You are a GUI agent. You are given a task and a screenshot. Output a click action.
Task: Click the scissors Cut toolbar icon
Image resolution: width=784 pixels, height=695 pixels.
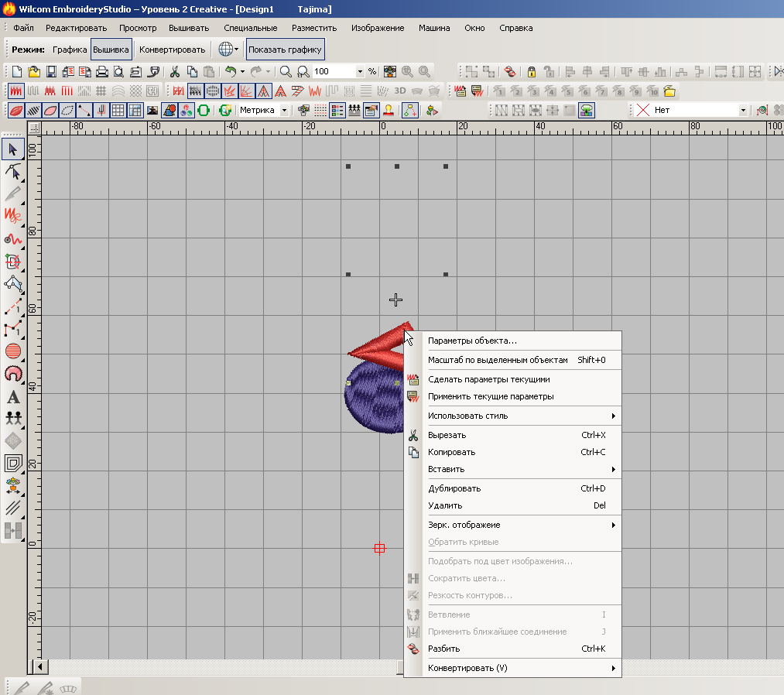click(175, 71)
